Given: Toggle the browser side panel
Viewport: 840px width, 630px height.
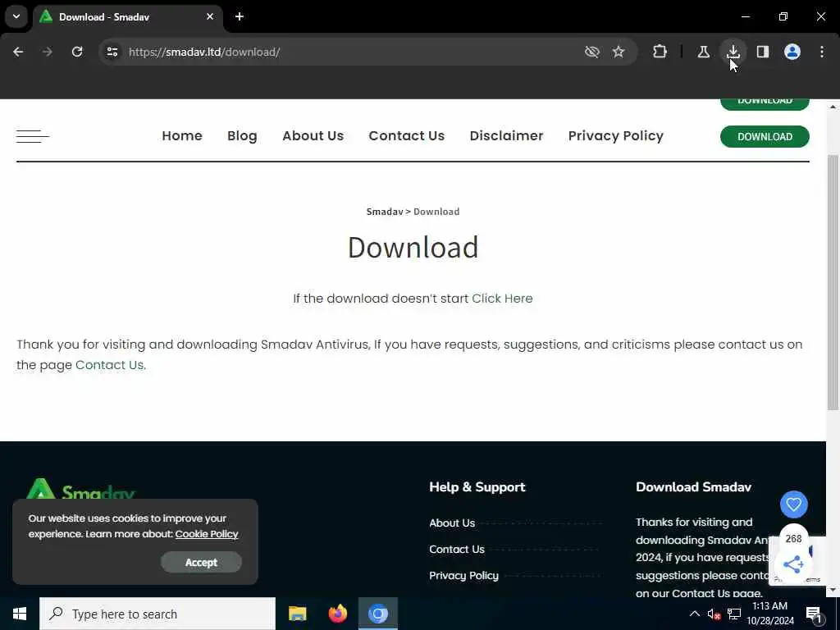Looking at the screenshot, I should [762, 52].
